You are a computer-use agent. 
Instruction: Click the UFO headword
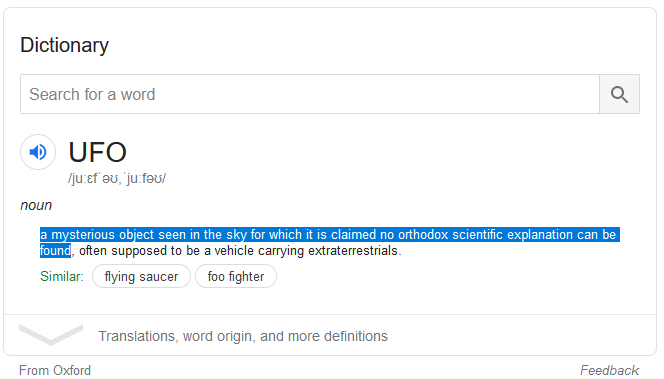pyautogui.click(x=97, y=152)
